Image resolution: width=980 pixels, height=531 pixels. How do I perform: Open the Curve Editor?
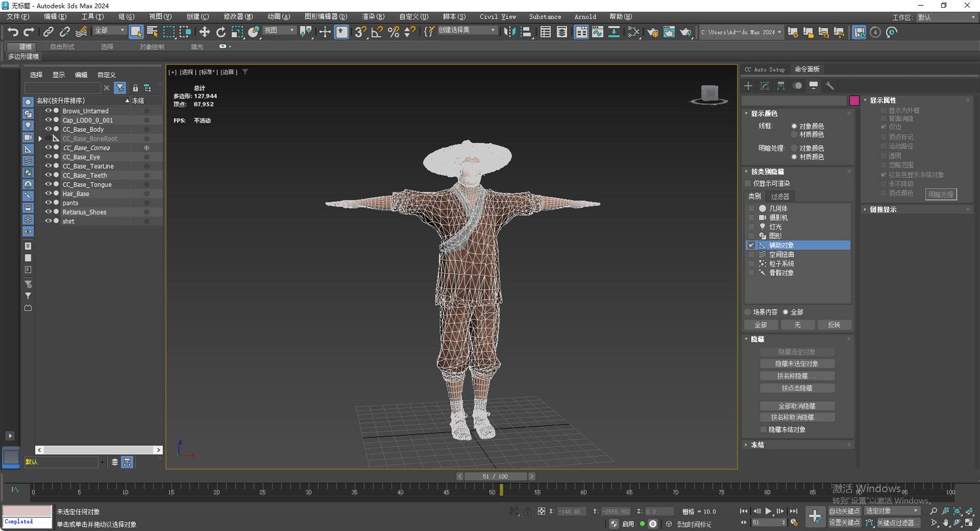(598, 32)
